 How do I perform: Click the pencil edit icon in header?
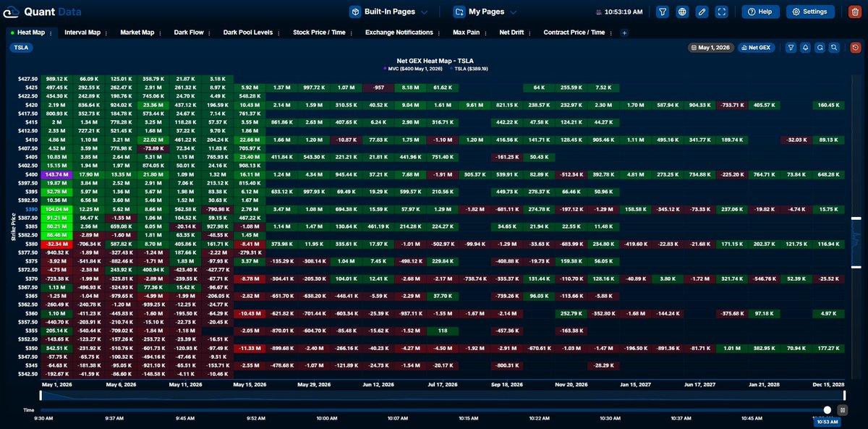[702, 12]
